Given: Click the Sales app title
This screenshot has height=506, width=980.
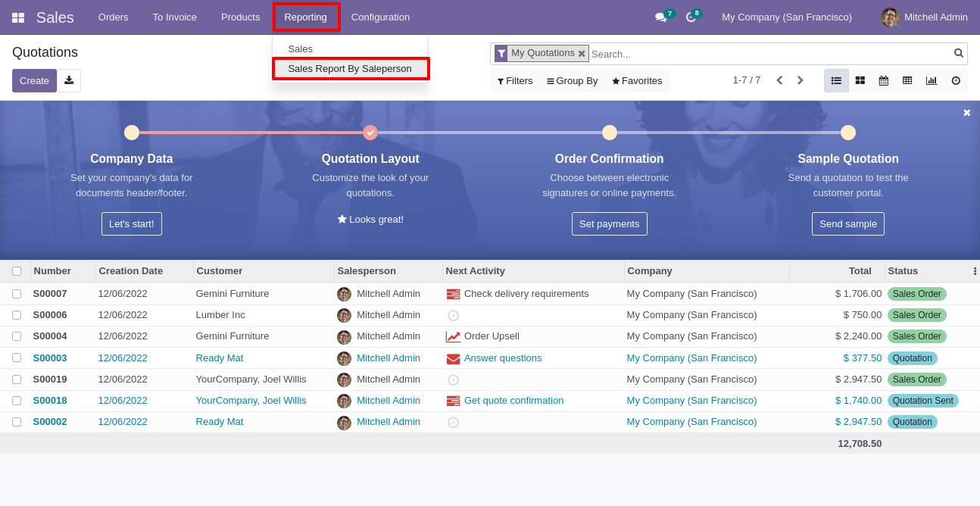Looking at the screenshot, I should tap(55, 17).
